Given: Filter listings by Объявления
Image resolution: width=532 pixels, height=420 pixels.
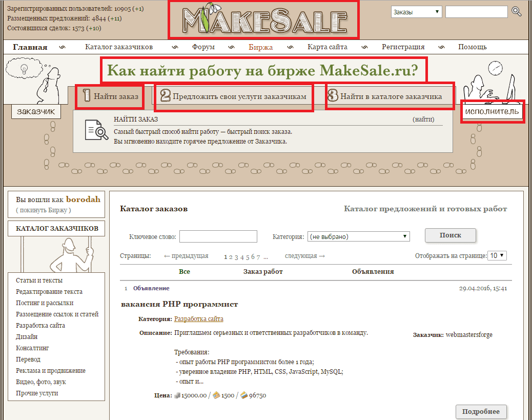Looking at the screenshot, I should 373,272.
